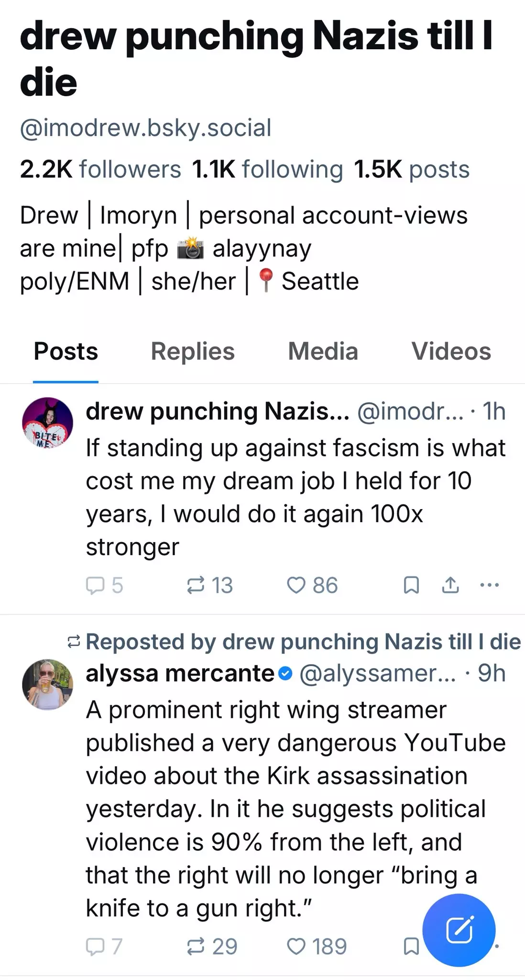Open drew's 'Bite Me' avatar on post
This screenshot has height=980, width=525.
coord(47,423)
